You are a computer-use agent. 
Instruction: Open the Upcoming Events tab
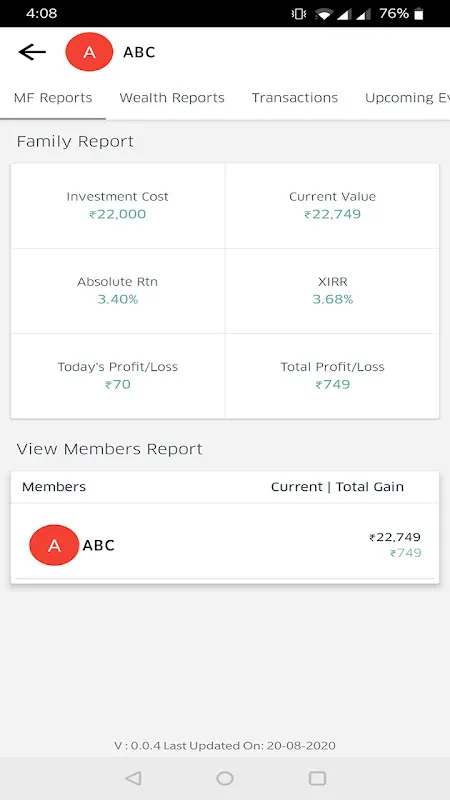point(407,98)
